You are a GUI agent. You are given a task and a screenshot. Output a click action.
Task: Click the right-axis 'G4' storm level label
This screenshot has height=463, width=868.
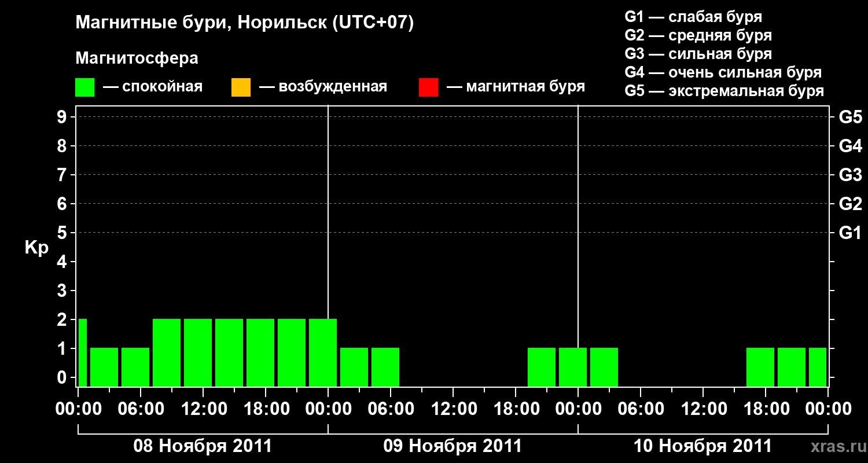pyautogui.click(x=850, y=146)
